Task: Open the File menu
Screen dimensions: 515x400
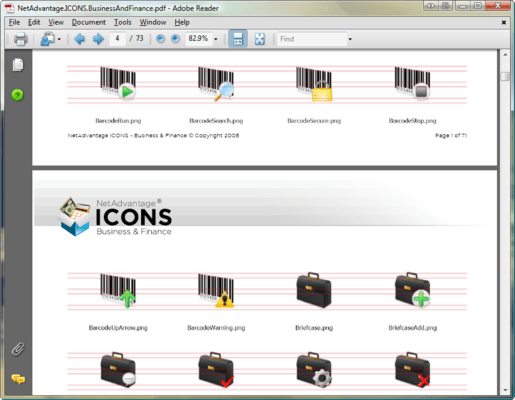Action: (14, 22)
